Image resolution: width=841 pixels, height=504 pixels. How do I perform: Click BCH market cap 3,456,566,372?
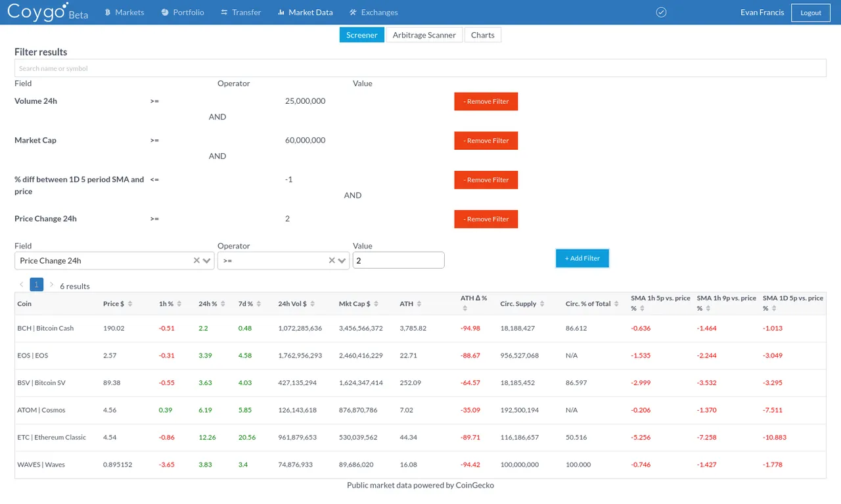361,328
